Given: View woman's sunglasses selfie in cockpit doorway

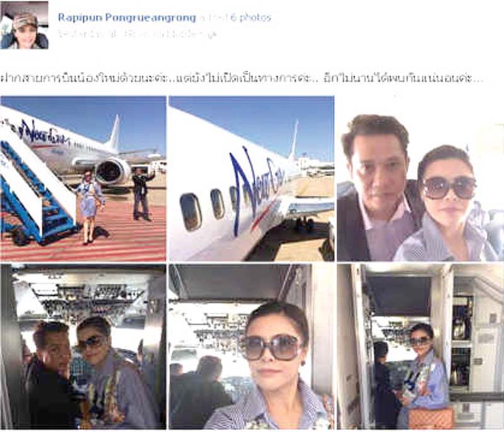Looking at the screenshot, I should (251, 346).
